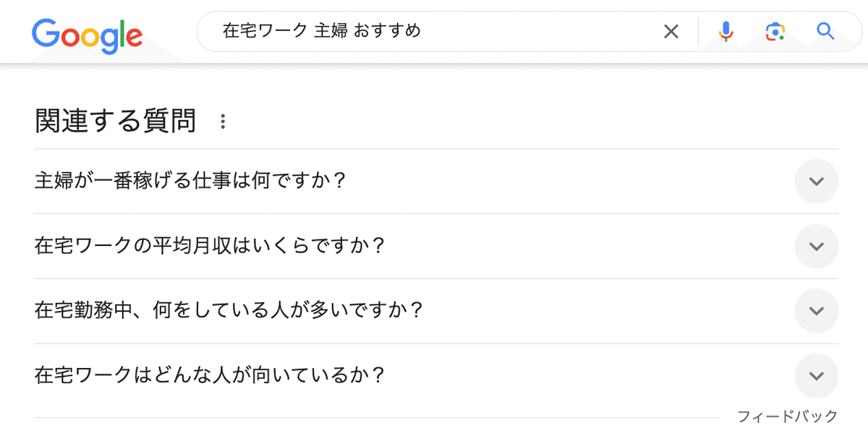
Task: Expand the question about 主婦が一番稼げる仕事
Action: coord(816,182)
